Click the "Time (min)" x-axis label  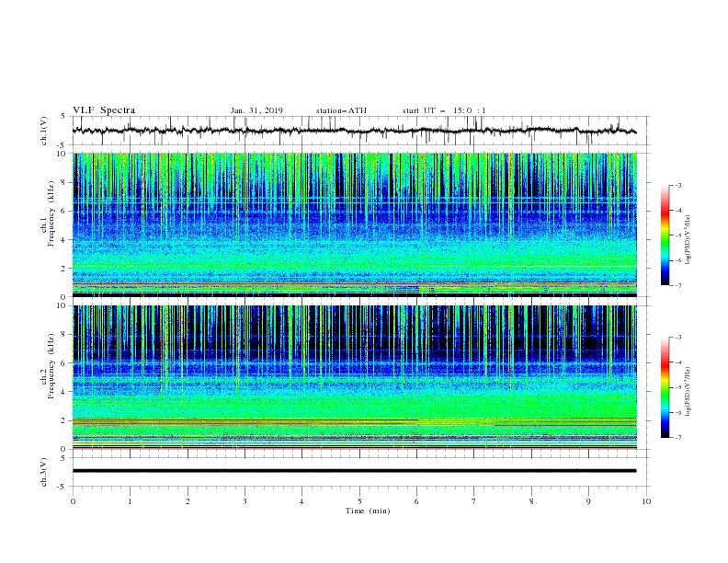pyautogui.click(x=368, y=511)
